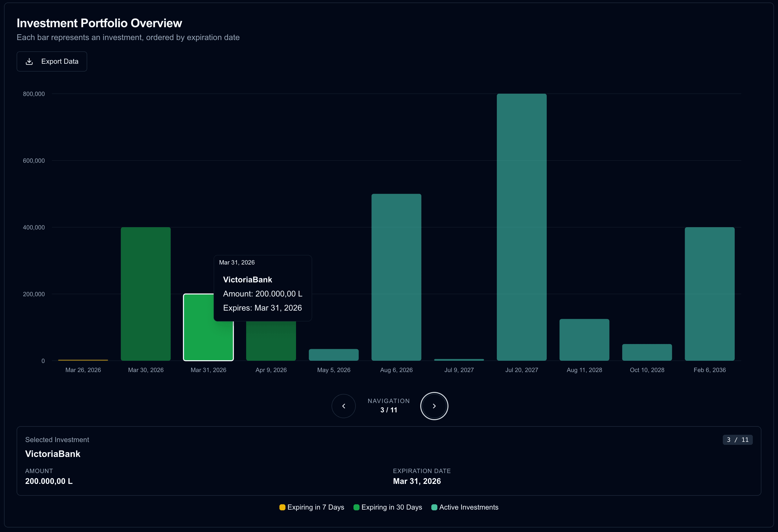778x532 pixels.
Task: Click the green Expiring in 30 Days swatch
Action: click(x=356, y=507)
